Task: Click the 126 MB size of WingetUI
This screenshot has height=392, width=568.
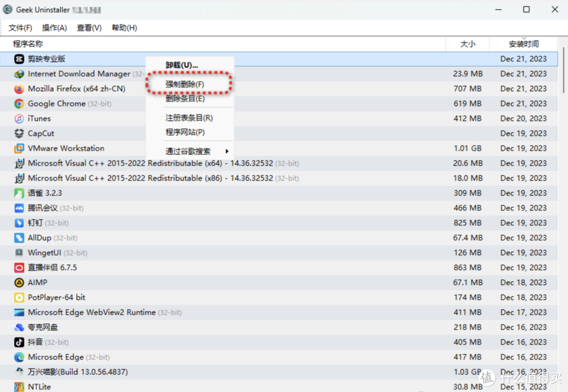Action: click(x=468, y=253)
